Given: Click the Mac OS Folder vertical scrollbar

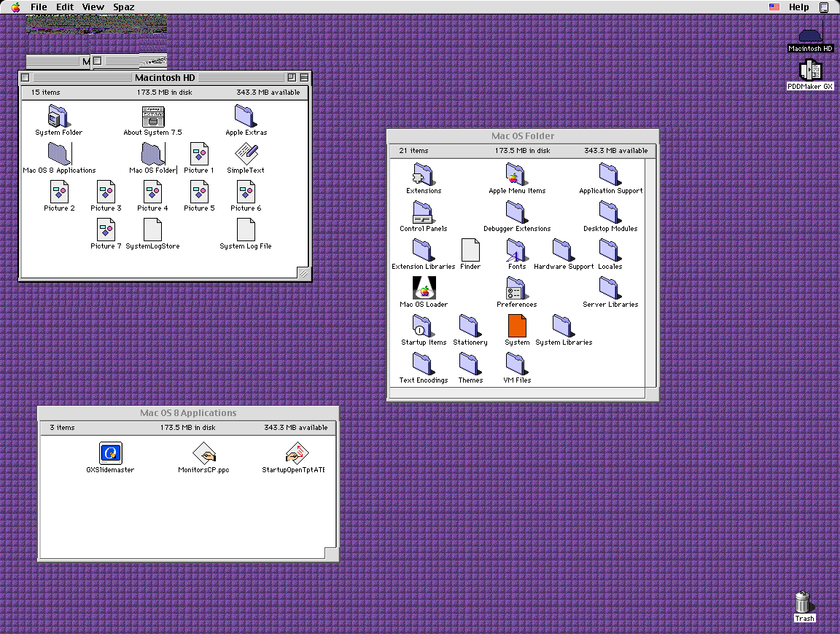Looking at the screenshot, I should 650,273.
